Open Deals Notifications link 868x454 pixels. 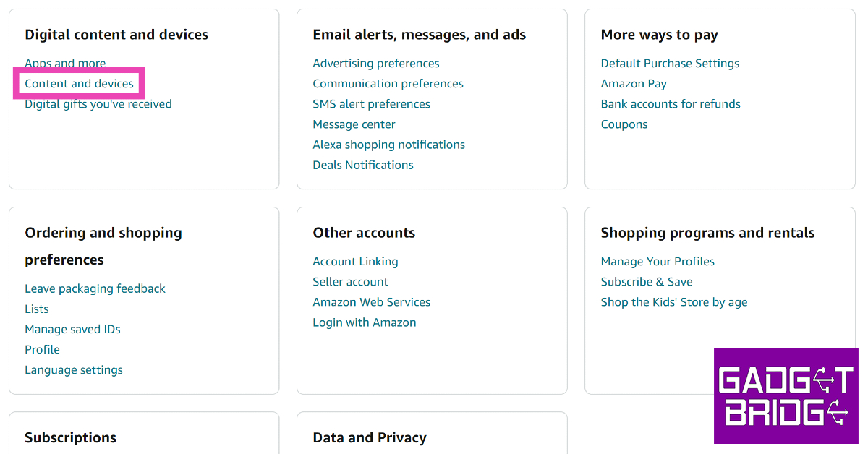coord(363,165)
